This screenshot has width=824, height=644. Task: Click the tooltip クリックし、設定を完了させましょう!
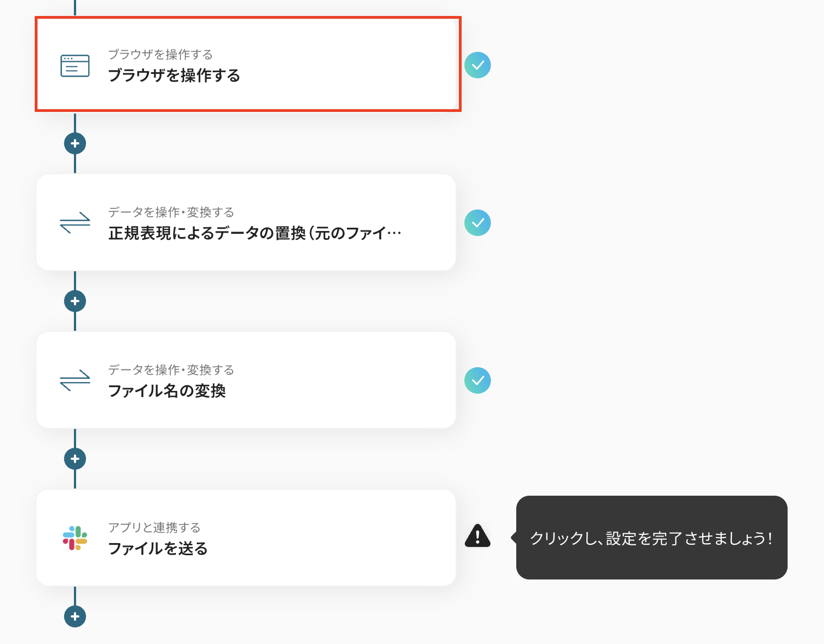coord(651,538)
